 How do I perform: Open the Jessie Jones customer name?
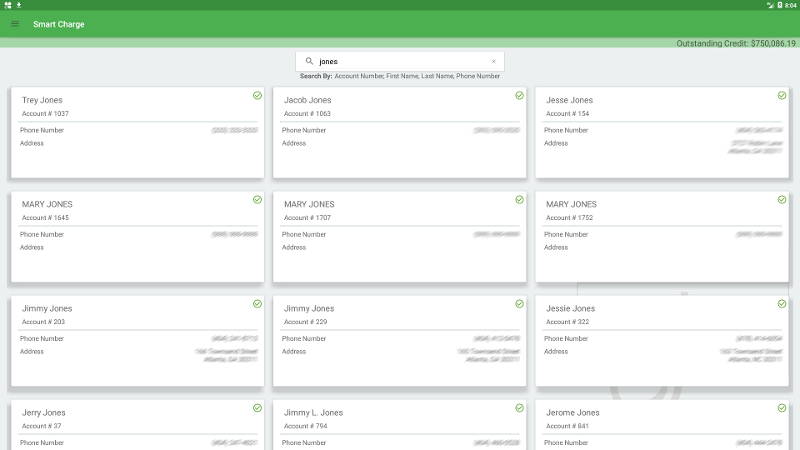(570, 309)
